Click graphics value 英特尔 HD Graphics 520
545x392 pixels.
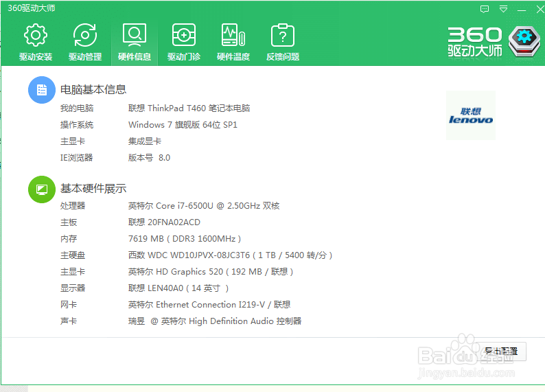(211, 272)
